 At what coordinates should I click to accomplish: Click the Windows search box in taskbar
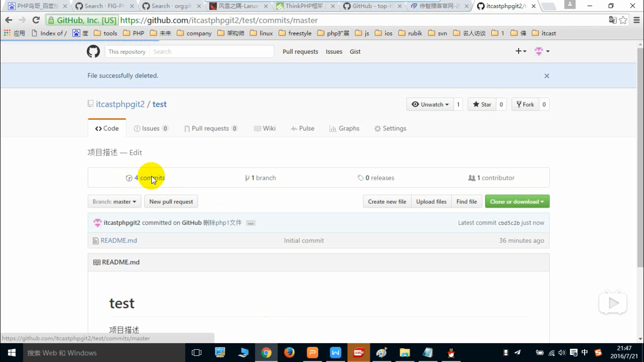pos(104,353)
